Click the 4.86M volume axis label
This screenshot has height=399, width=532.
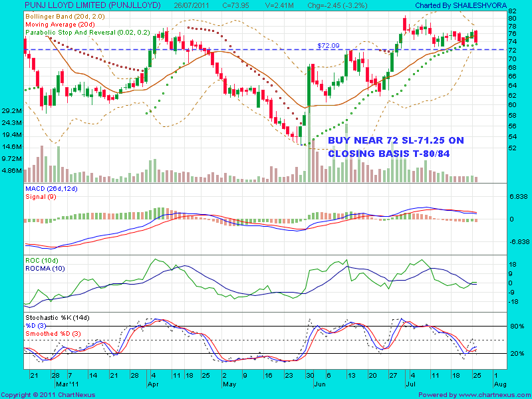point(12,171)
